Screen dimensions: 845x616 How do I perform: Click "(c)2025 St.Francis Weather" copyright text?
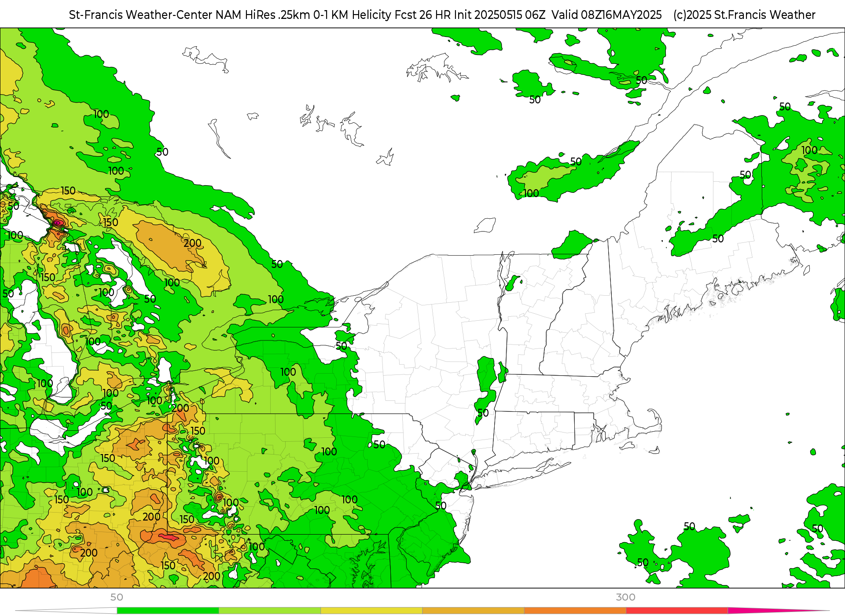[x=744, y=15]
